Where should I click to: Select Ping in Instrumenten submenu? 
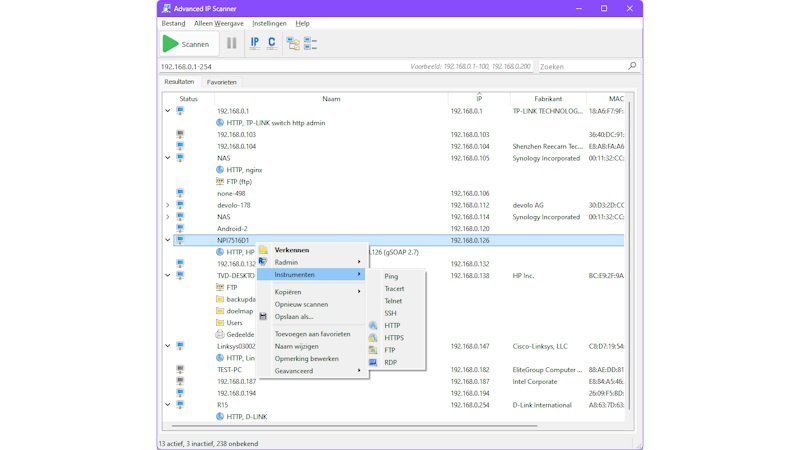click(x=391, y=276)
